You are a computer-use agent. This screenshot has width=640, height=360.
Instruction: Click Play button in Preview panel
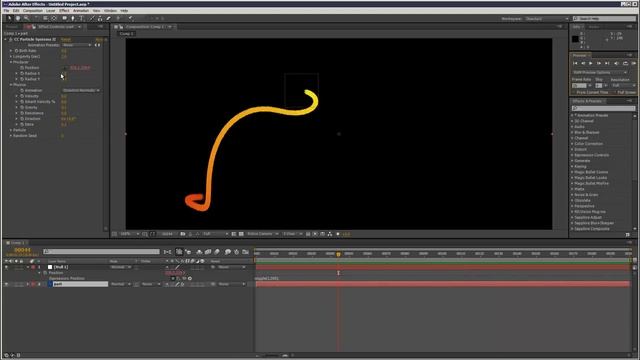click(x=591, y=63)
